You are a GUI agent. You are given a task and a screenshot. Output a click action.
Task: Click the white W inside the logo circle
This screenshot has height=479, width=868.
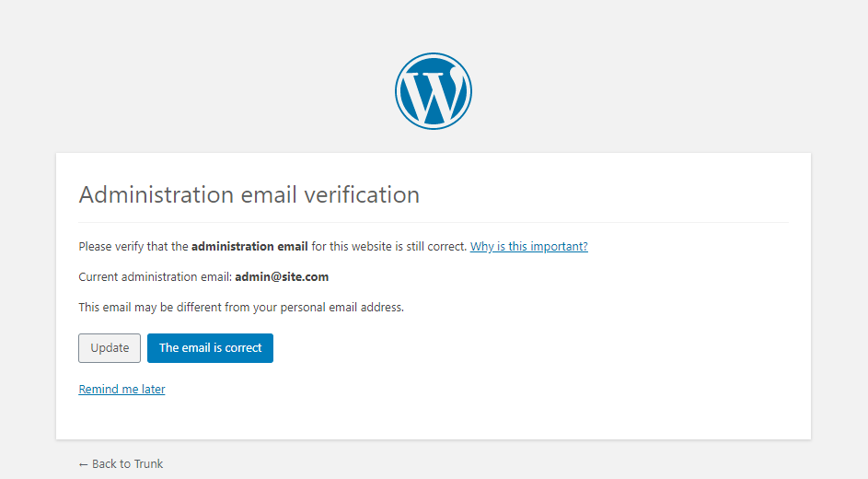434,94
